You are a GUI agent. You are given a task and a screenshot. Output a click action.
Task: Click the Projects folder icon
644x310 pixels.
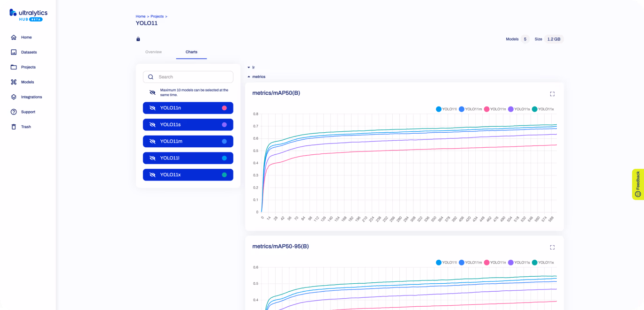point(14,67)
